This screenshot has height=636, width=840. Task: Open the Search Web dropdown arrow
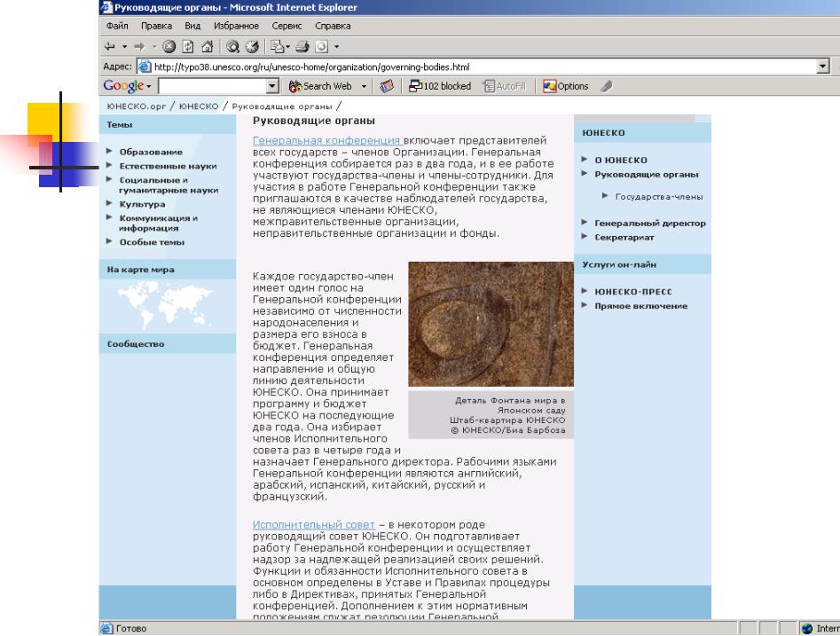click(x=364, y=86)
